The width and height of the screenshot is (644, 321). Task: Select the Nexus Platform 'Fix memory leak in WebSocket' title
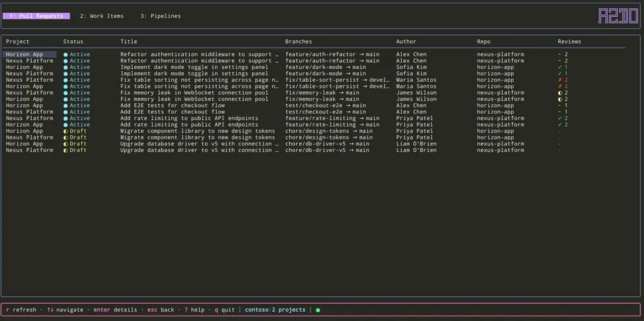point(195,92)
